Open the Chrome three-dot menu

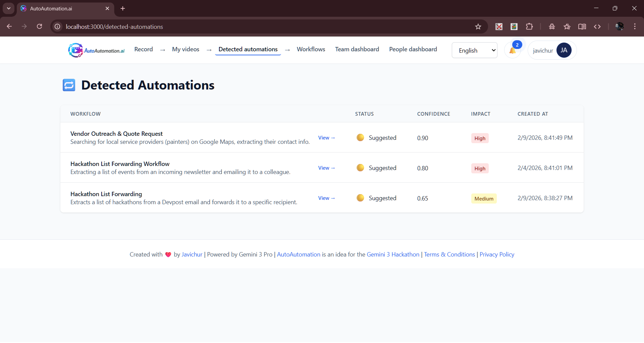pos(635,26)
